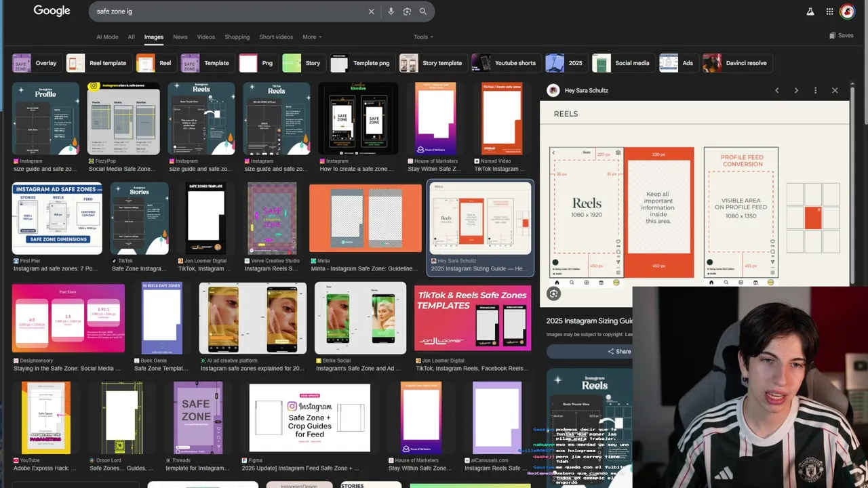Open Orson Lord Safe Zones Guides image
868x488 pixels.
[x=122, y=418]
